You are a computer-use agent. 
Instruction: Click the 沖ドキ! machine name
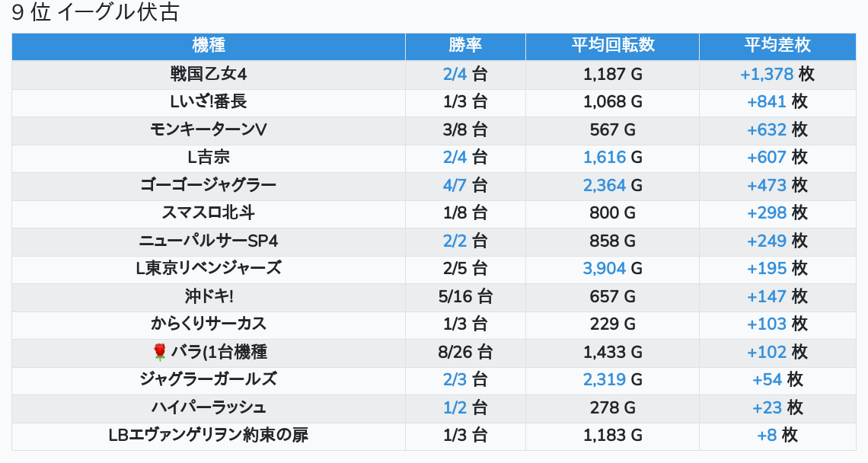(x=209, y=296)
